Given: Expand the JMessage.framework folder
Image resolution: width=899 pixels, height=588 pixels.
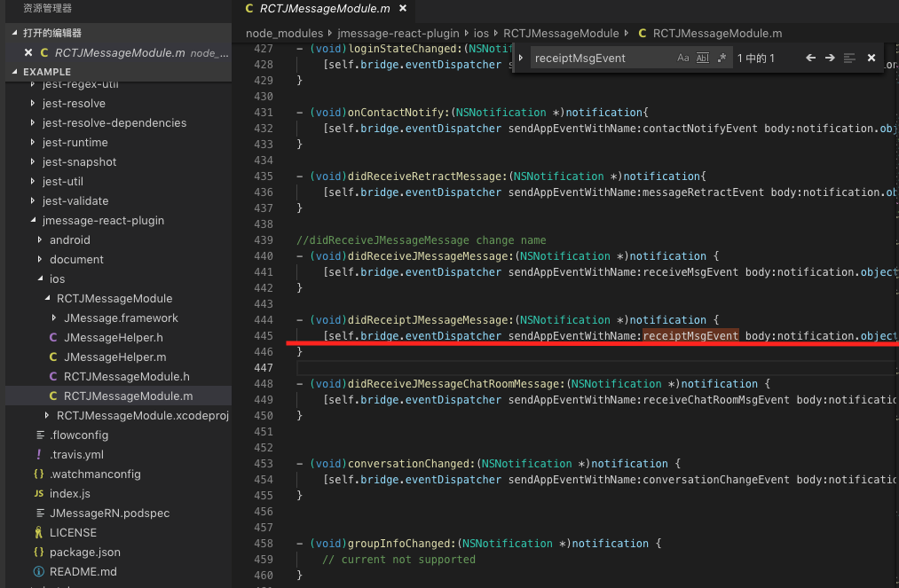Looking at the screenshot, I should pos(54,318).
